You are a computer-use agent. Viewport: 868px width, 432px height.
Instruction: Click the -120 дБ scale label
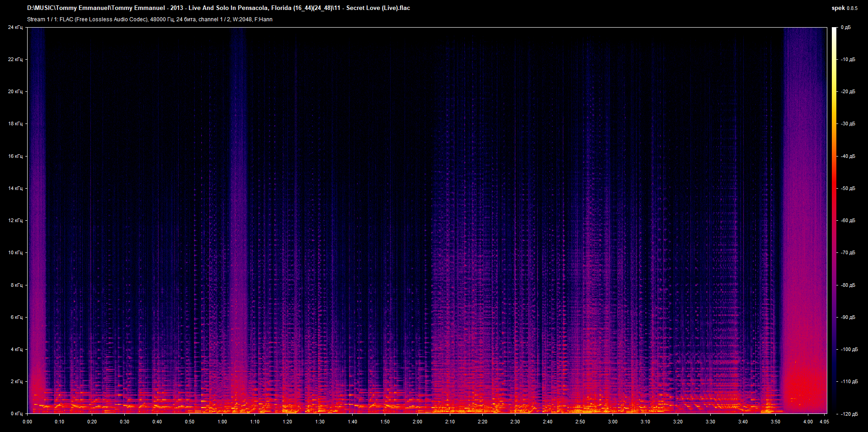pos(849,414)
